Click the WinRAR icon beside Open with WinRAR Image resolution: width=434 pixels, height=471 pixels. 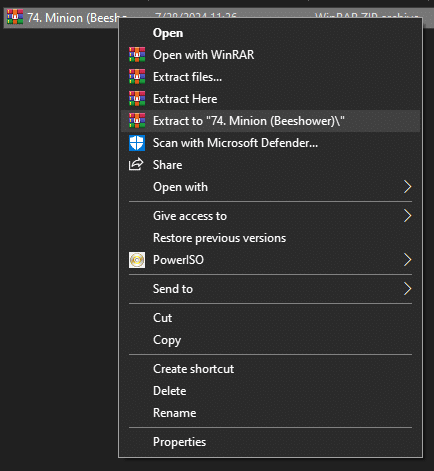click(x=137, y=55)
